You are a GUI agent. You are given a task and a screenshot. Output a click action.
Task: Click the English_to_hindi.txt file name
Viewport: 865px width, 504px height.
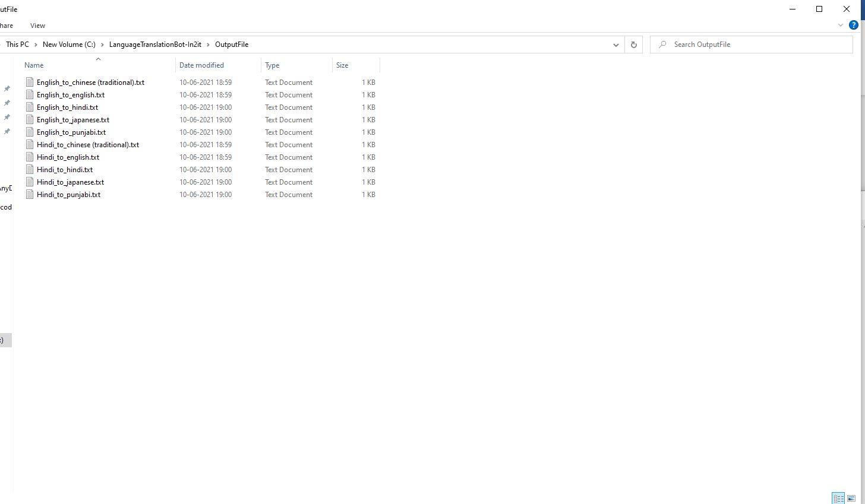click(67, 107)
